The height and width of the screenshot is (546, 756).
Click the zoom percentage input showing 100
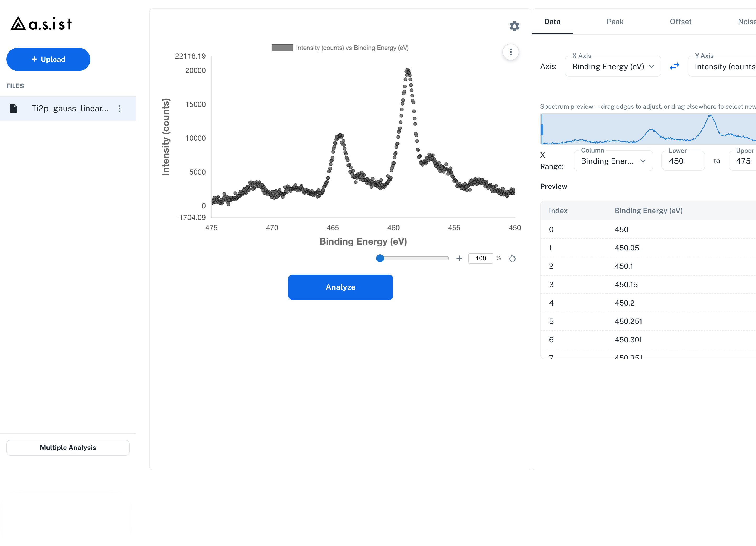[481, 258]
